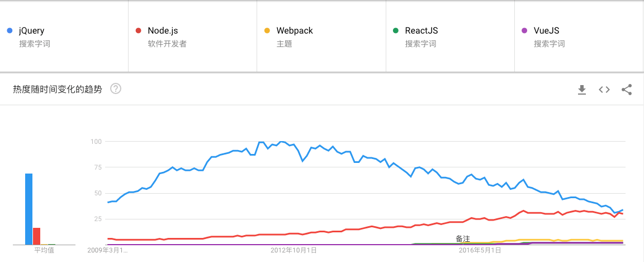Select the Node.js term label

163,31
